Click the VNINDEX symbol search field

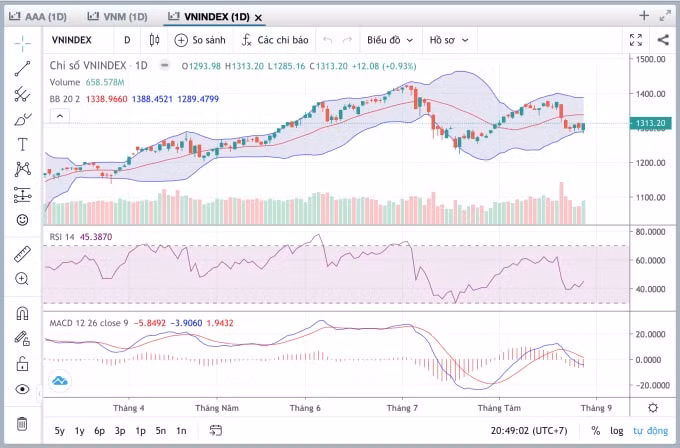pyautogui.click(x=72, y=40)
